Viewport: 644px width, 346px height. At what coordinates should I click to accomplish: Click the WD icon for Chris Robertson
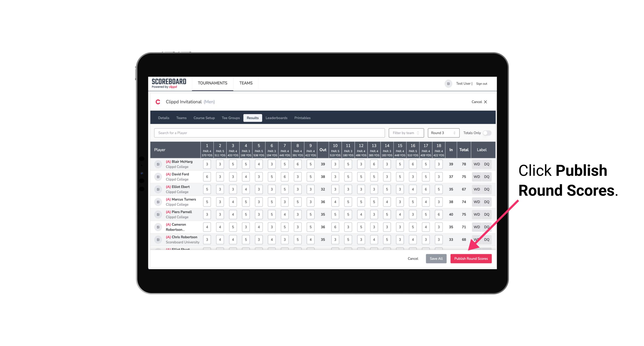[x=477, y=239]
